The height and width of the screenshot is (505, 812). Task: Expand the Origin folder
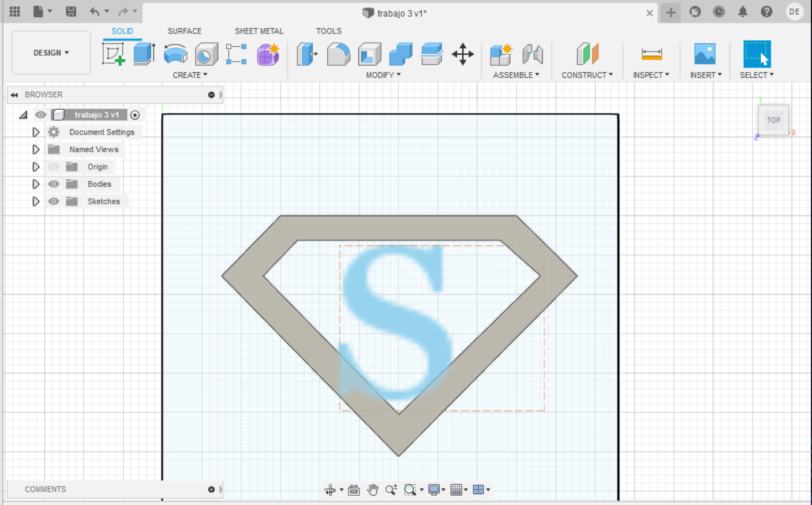pyautogui.click(x=36, y=167)
